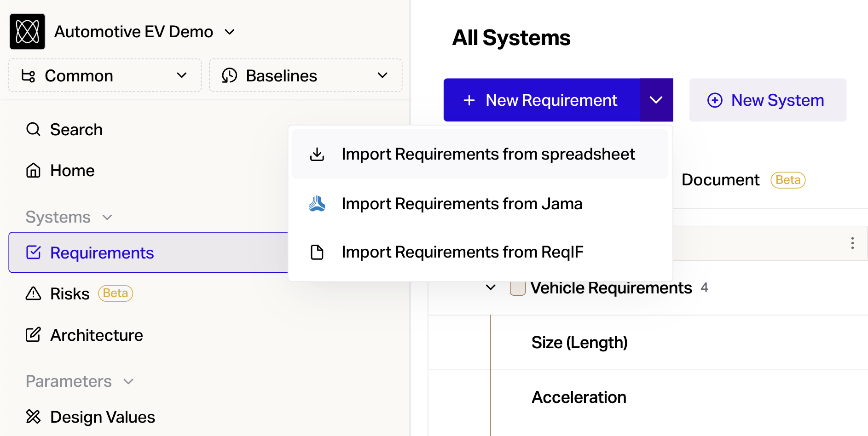Image resolution: width=868 pixels, height=436 pixels.
Task: Open the Acceleration requirement row
Action: click(x=579, y=397)
